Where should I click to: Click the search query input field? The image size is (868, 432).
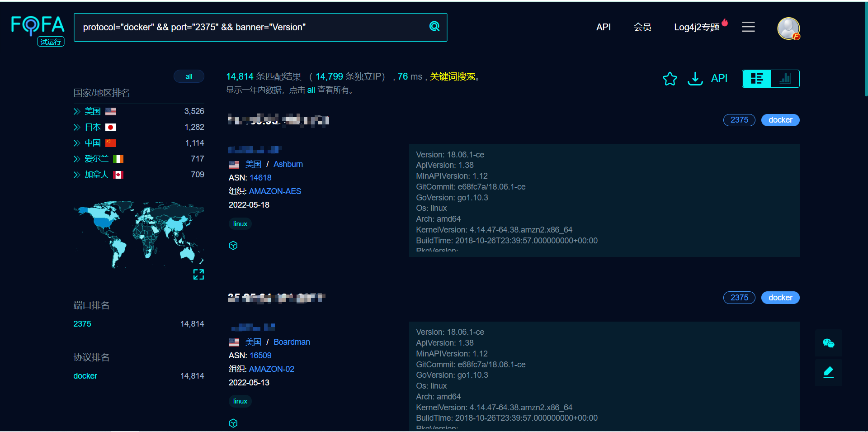click(251, 27)
